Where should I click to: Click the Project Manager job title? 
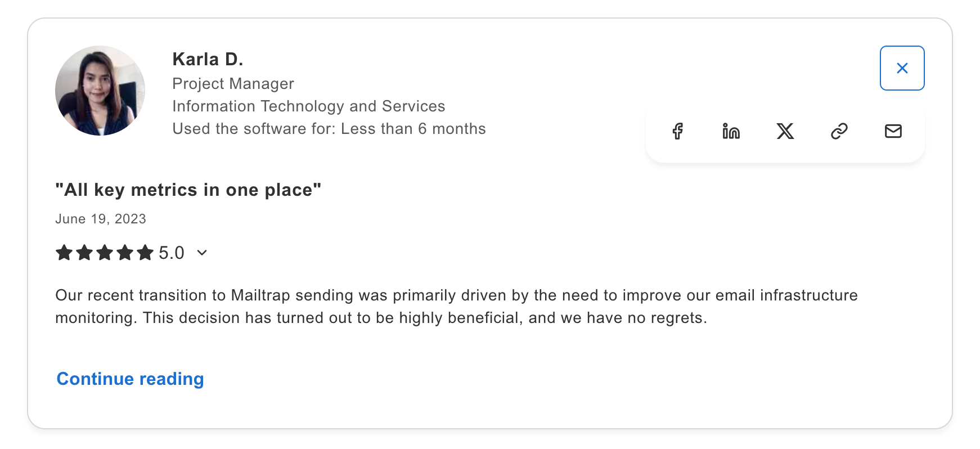click(x=233, y=83)
